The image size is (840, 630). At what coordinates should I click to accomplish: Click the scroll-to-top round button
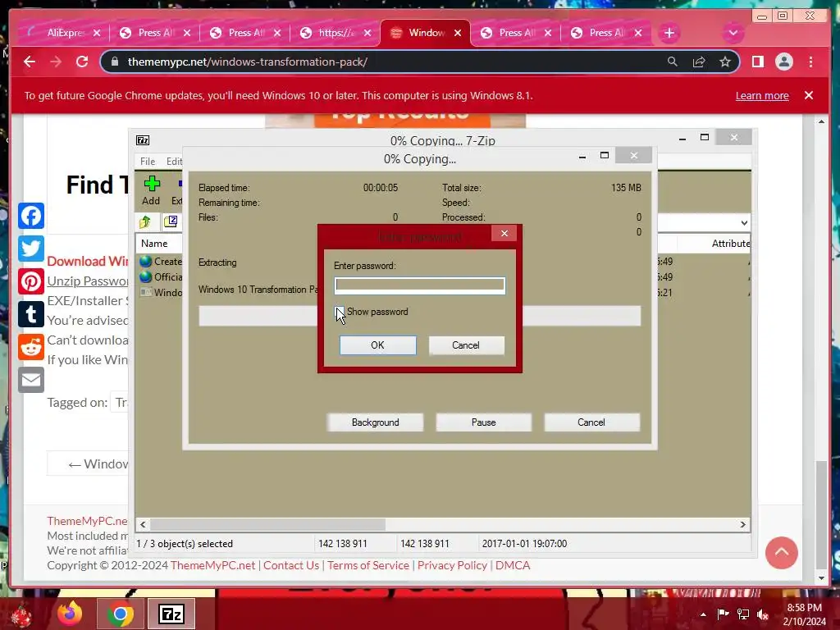click(782, 553)
